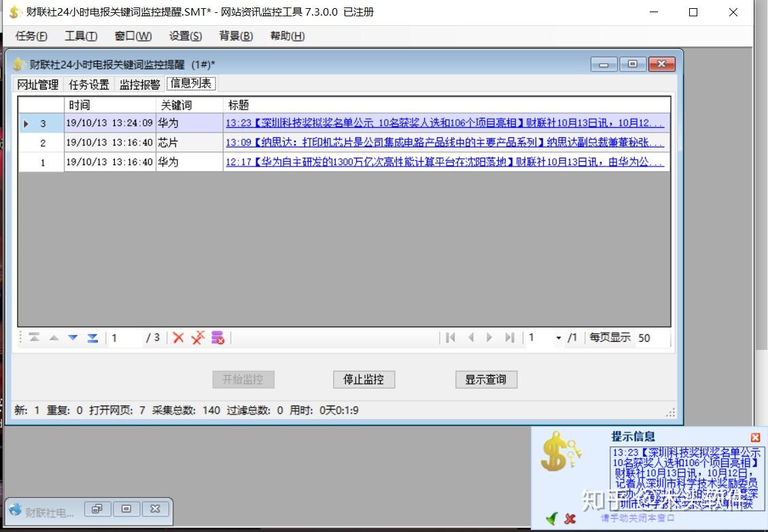The width and height of the screenshot is (768, 532).
Task: Click the minimized 财联社电... window title
Action: tap(50, 512)
